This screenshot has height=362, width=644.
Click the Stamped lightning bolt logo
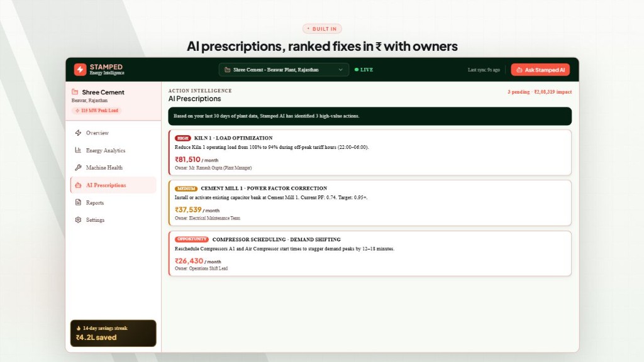(80, 69)
